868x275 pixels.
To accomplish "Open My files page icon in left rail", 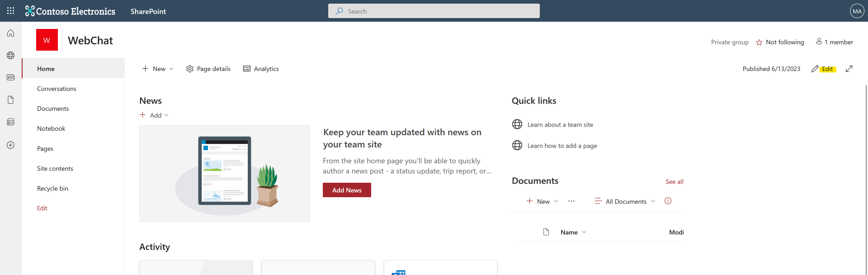I will [x=11, y=100].
